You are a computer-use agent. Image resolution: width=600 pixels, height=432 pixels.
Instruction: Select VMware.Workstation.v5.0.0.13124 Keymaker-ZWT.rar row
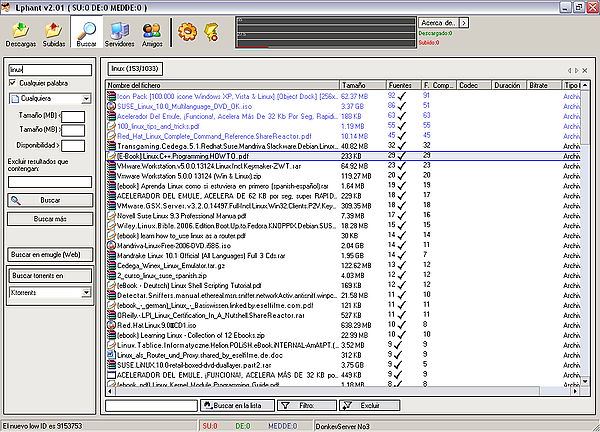click(x=343, y=166)
